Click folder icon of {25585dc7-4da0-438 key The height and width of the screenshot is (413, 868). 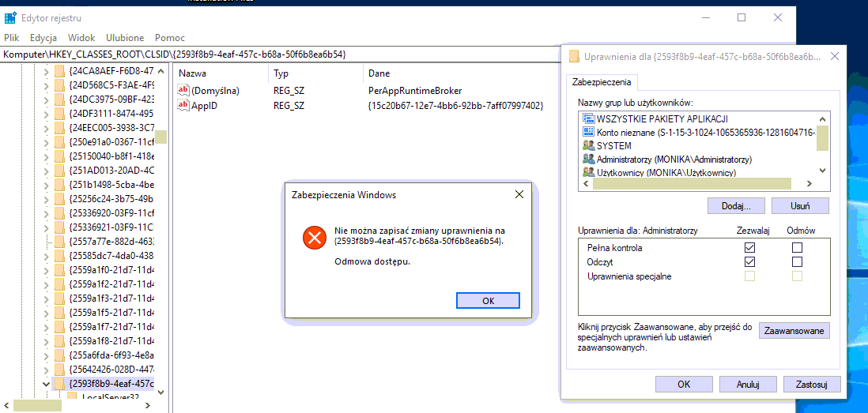(x=60, y=255)
